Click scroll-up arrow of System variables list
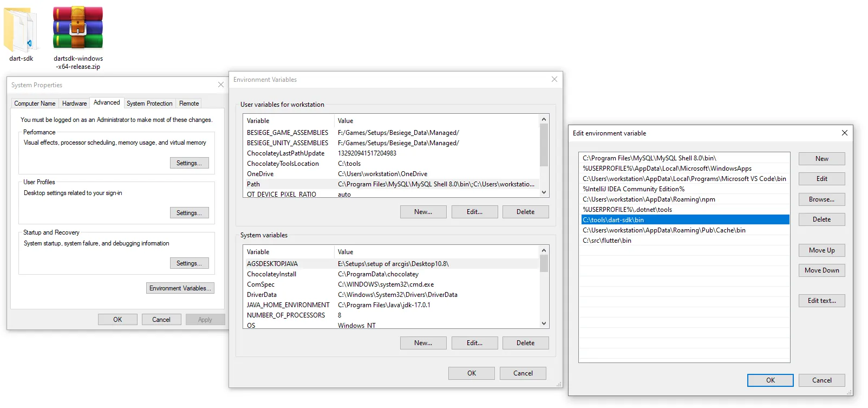Screen dimensions: 868x408 pos(544,250)
